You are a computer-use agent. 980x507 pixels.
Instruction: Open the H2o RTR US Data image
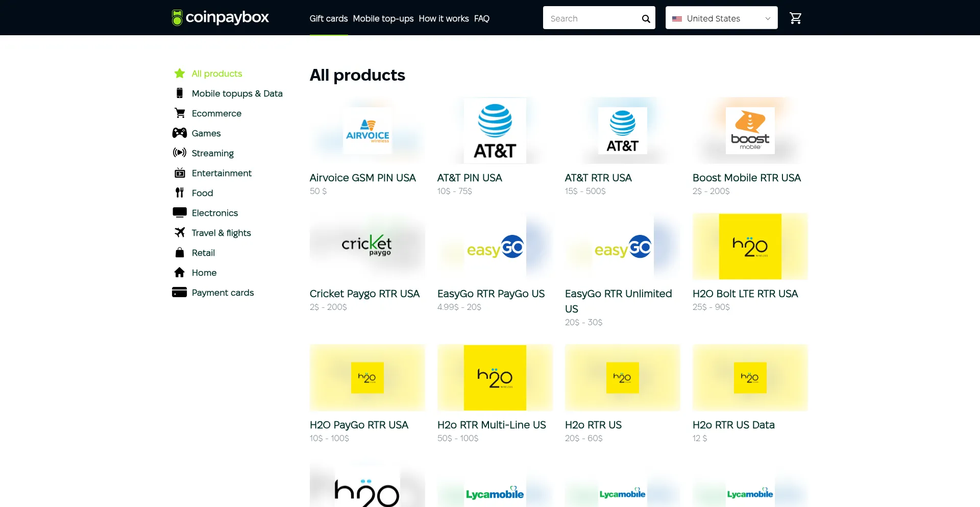[750, 378]
